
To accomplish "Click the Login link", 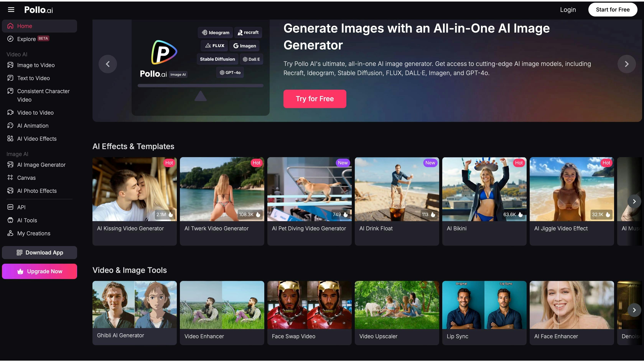I will click(x=568, y=10).
